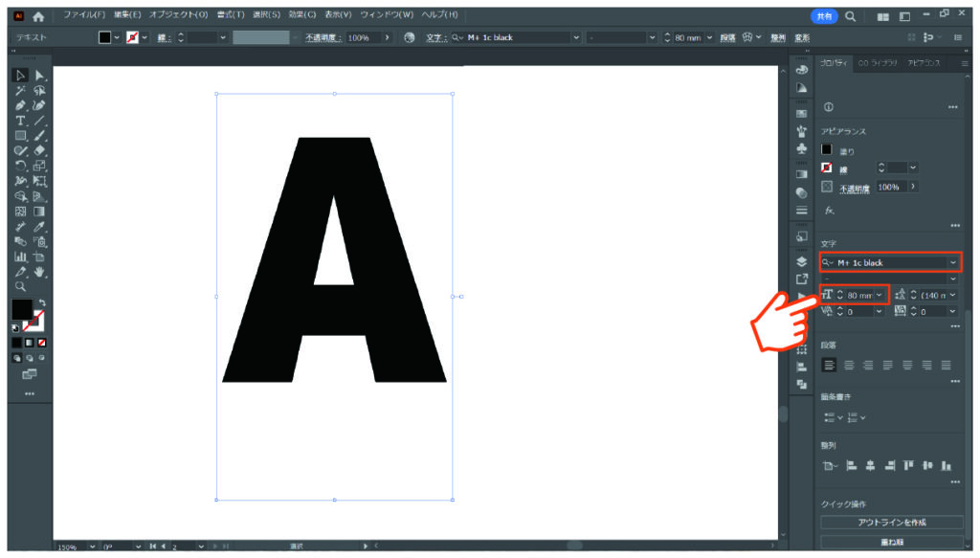Select the Line Segment tool

(x=39, y=121)
